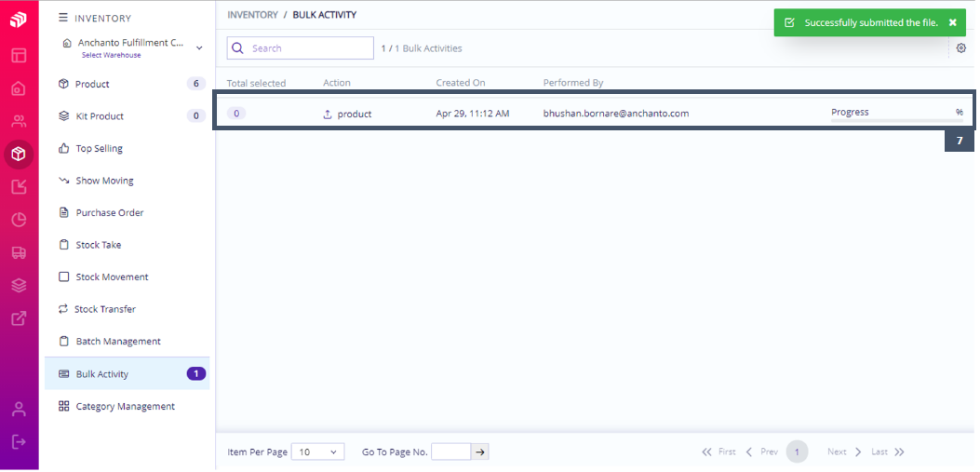Toggle the hamburger menu beside INVENTORY
The width and height of the screenshot is (980, 472).
click(63, 18)
